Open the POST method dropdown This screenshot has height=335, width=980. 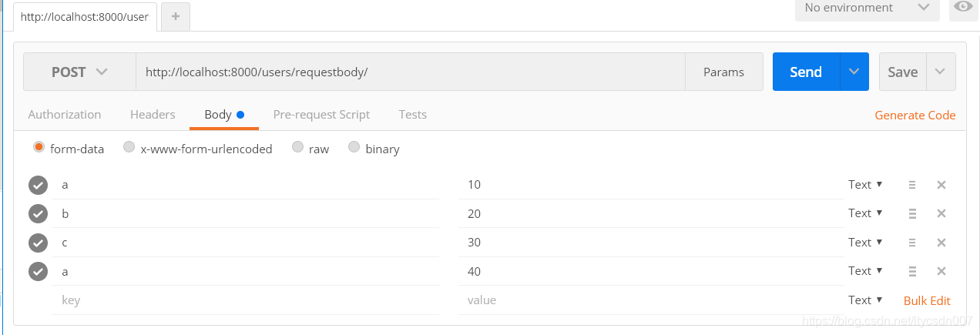[x=79, y=72]
